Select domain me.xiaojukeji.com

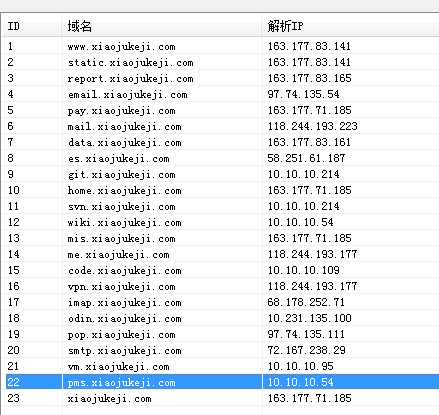[118, 254]
